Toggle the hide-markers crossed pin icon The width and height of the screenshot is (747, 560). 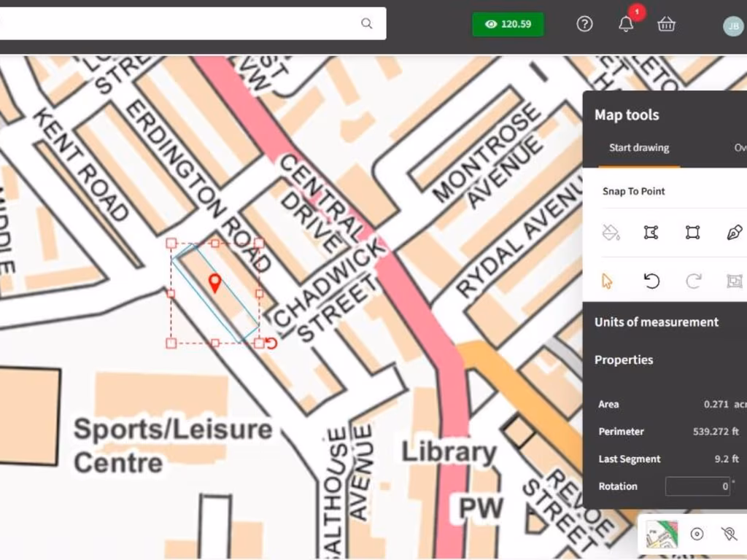728,534
